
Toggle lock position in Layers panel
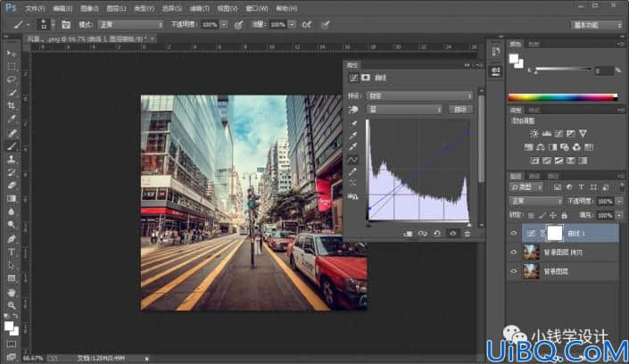(x=553, y=216)
